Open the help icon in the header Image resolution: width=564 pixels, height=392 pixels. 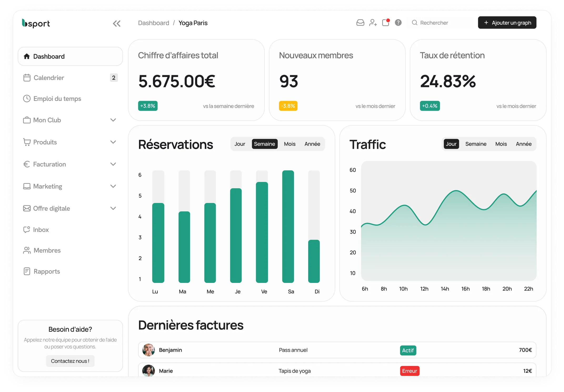(398, 23)
